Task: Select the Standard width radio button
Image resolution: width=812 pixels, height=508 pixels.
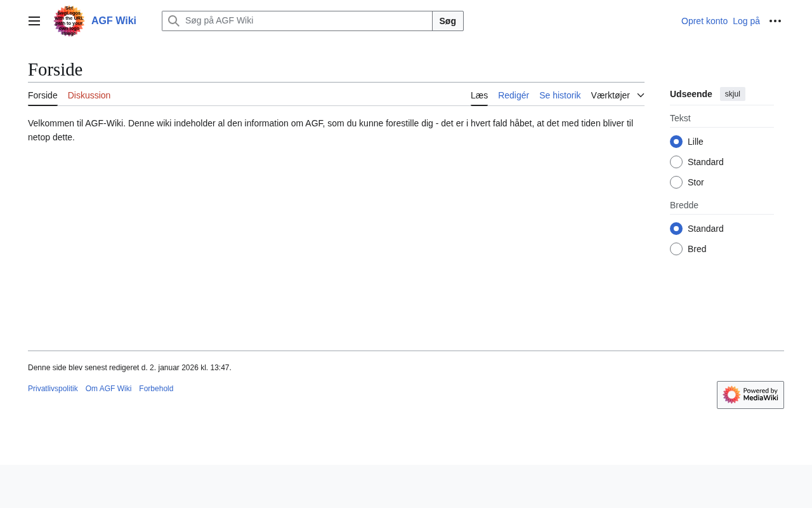Action: [x=676, y=229]
